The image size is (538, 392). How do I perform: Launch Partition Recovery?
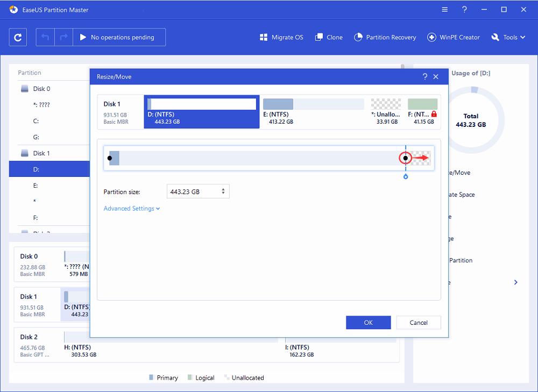point(385,38)
